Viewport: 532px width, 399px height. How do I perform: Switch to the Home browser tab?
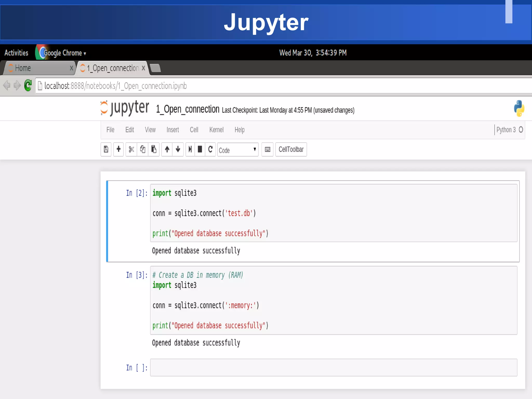(x=39, y=68)
